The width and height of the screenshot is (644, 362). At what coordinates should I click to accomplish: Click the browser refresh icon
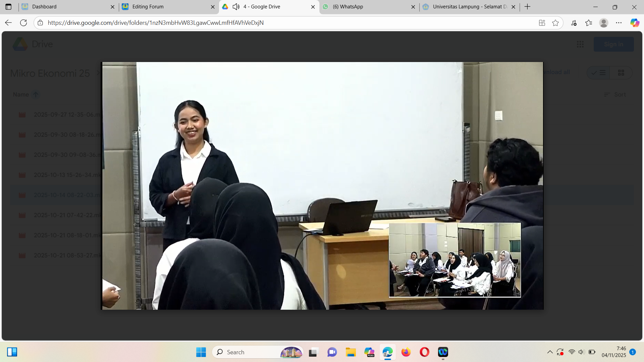pyautogui.click(x=23, y=23)
